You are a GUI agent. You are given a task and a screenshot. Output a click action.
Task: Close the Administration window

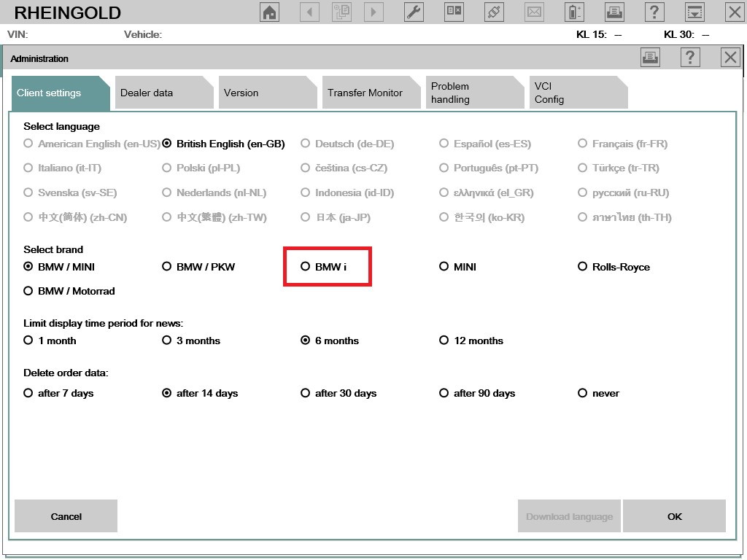(x=730, y=58)
